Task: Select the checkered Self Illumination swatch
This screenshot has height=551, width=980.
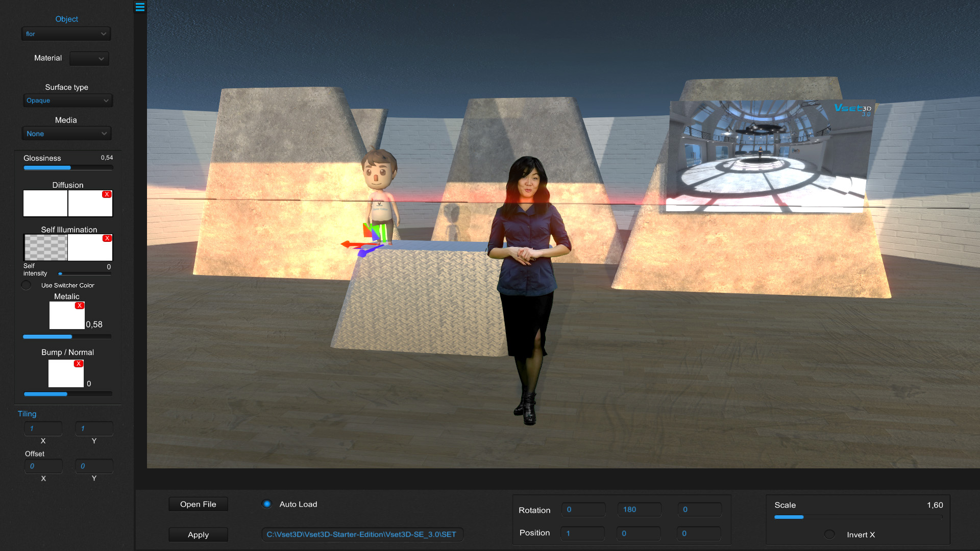Action: (45, 247)
